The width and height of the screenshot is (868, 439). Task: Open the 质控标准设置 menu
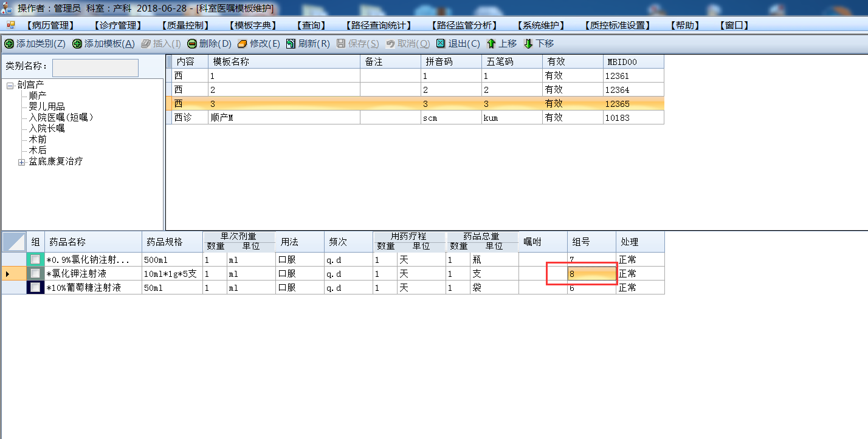point(617,26)
